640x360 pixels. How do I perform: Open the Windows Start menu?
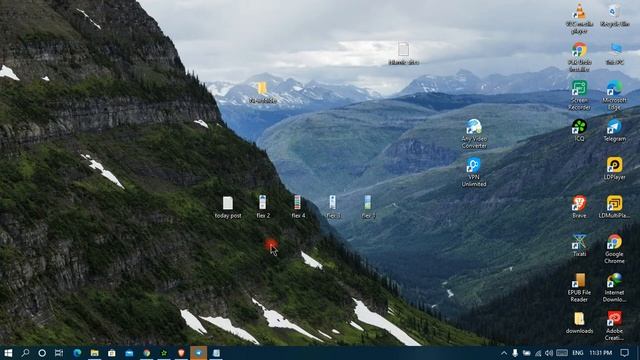click(8, 353)
